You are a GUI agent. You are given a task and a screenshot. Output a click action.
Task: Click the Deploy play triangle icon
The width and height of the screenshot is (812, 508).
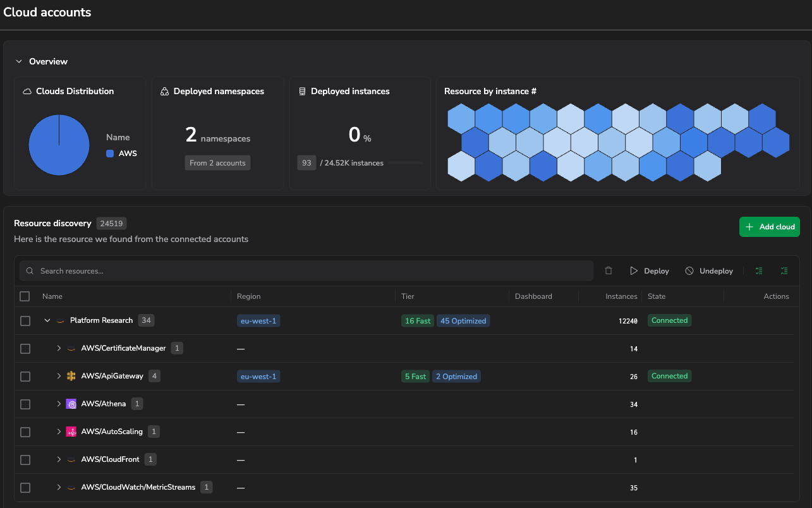click(x=634, y=270)
